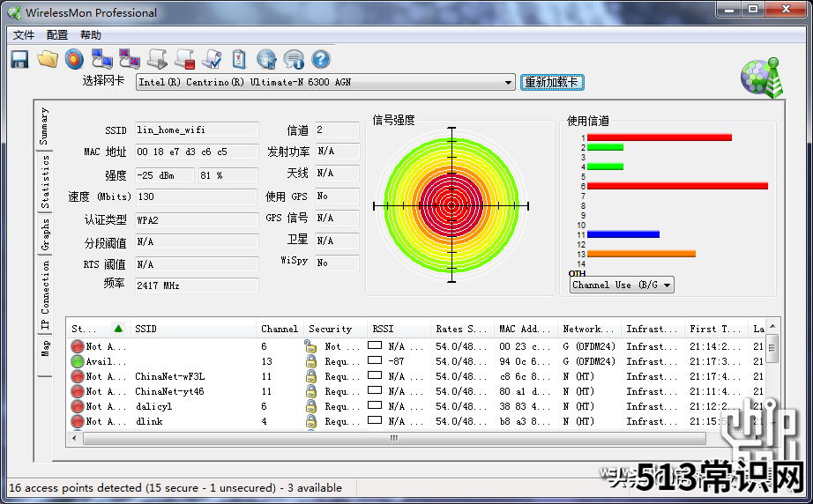The height and width of the screenshot is (504, 813).
Task: Click the MAC address field
Action: [x=197, y=152]
